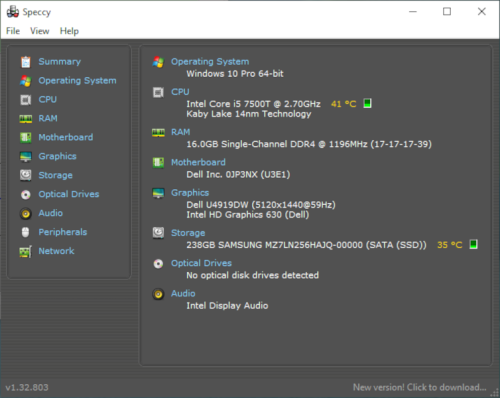Select the Network card icon in sidebar
Viewport: 500px width, 398px height.
tap(26, 251)
